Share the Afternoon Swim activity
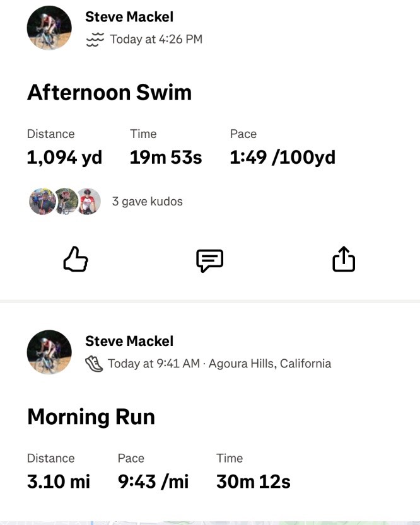 tap(343, 259)
